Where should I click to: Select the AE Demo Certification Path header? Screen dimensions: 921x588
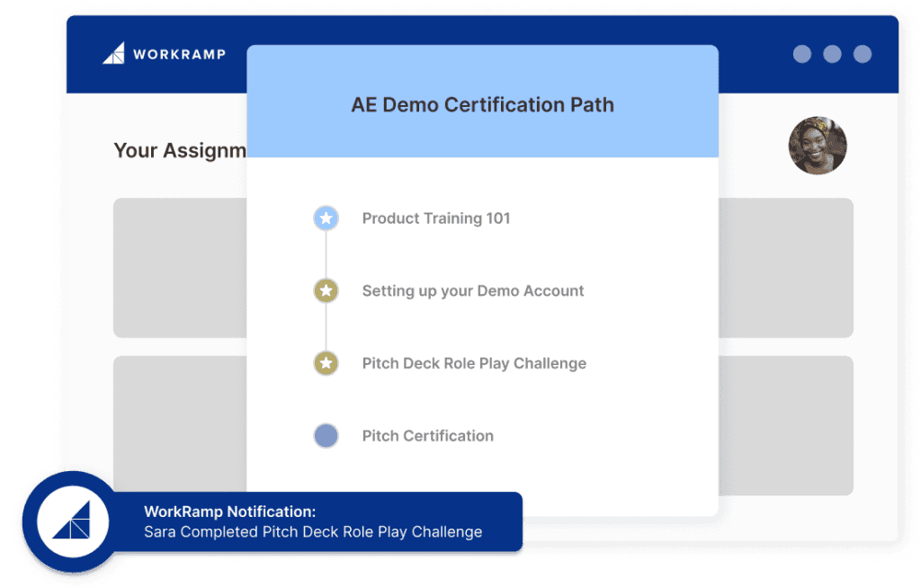[484, 104]
